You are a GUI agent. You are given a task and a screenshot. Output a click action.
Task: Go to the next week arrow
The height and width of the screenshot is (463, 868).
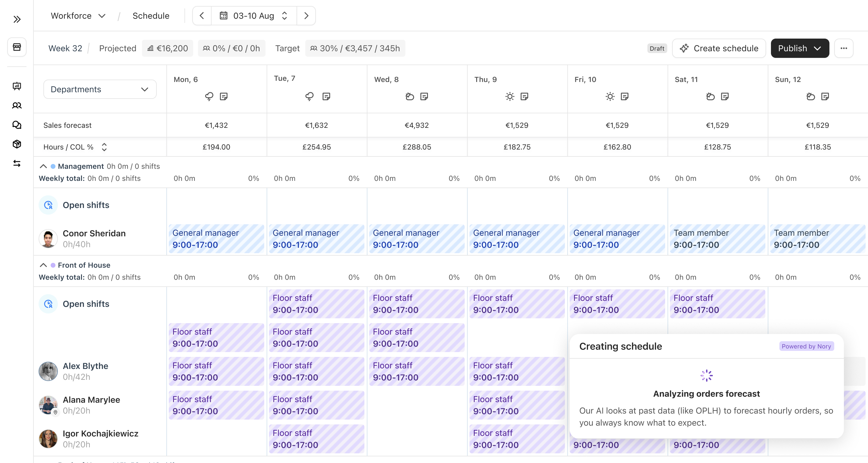pos(306,16)
